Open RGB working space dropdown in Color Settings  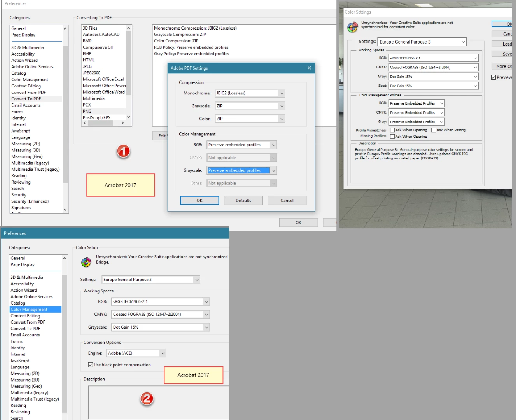434,58
